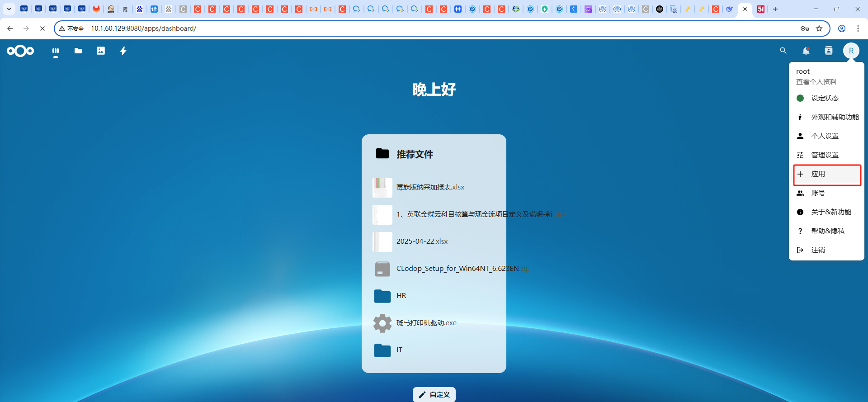Open the Photos app icon
Image resolution: width=868 pixels, height=402 pixels.
tap(101, 51)
